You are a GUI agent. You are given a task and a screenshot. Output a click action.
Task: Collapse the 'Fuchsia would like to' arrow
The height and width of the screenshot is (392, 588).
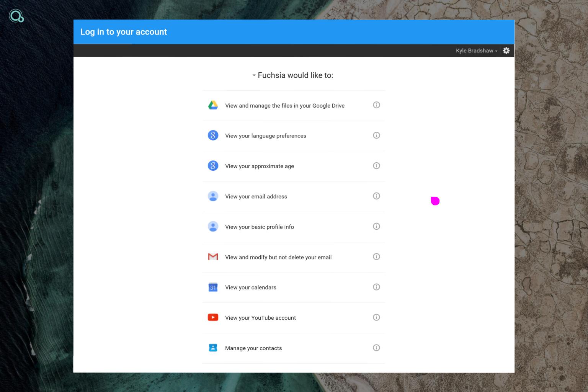(x=254, y=75)
